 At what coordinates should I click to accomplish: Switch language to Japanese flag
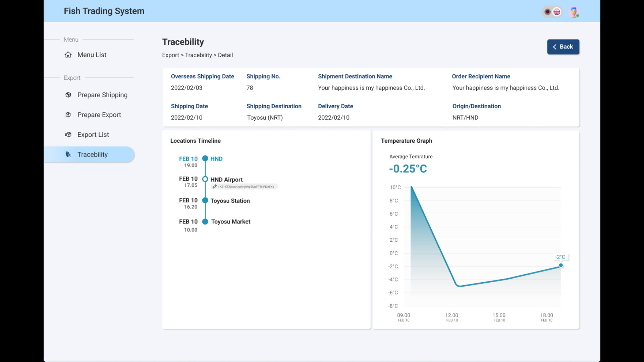click(547, 12)
